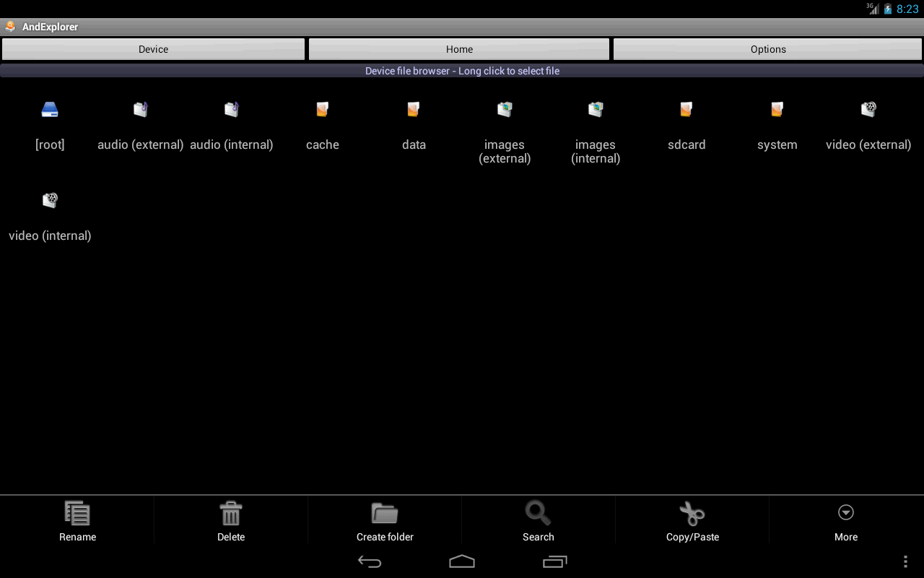Expand the More options arrow

click(x=846, y=513)
